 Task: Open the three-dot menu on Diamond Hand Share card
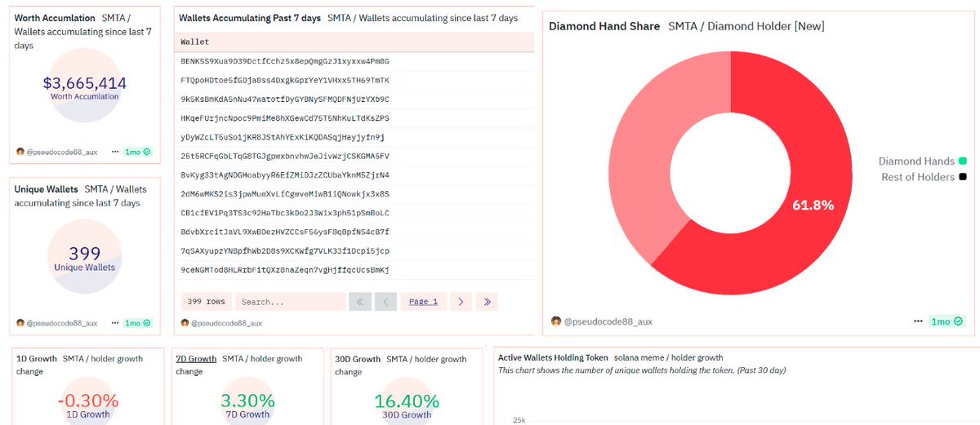[x=918, y=321]
